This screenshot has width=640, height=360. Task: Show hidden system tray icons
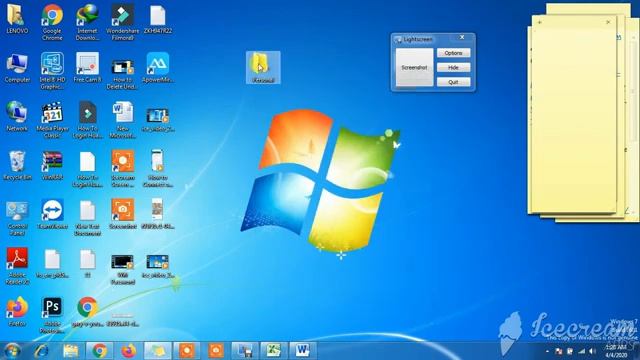[x=547, y=351]
